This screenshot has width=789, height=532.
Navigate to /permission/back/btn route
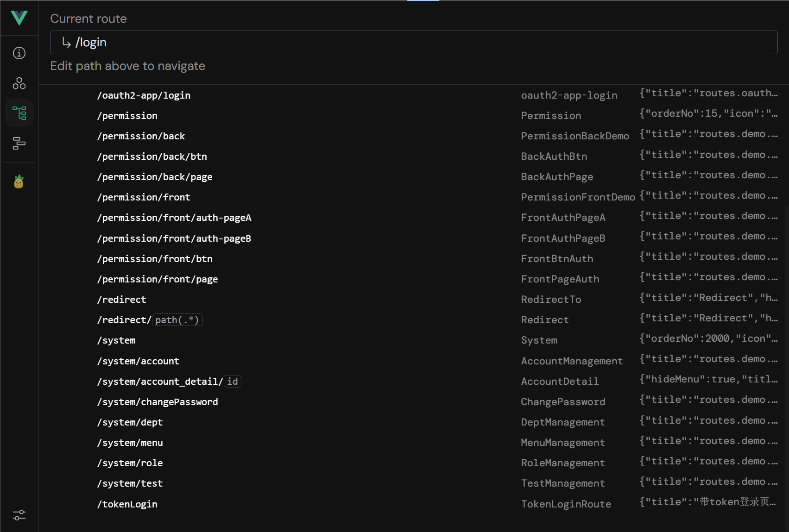(x=152, y=156)
